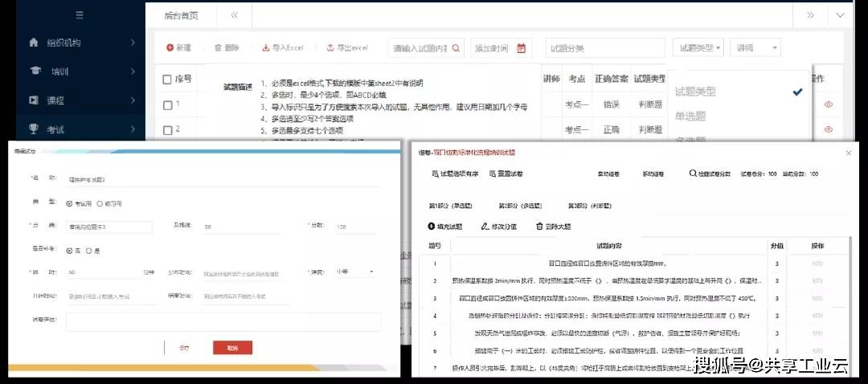Expand the 课程 sidebar chevron
Image resolution: width=868 pixels, height=384 pixels.
(133, 100)
